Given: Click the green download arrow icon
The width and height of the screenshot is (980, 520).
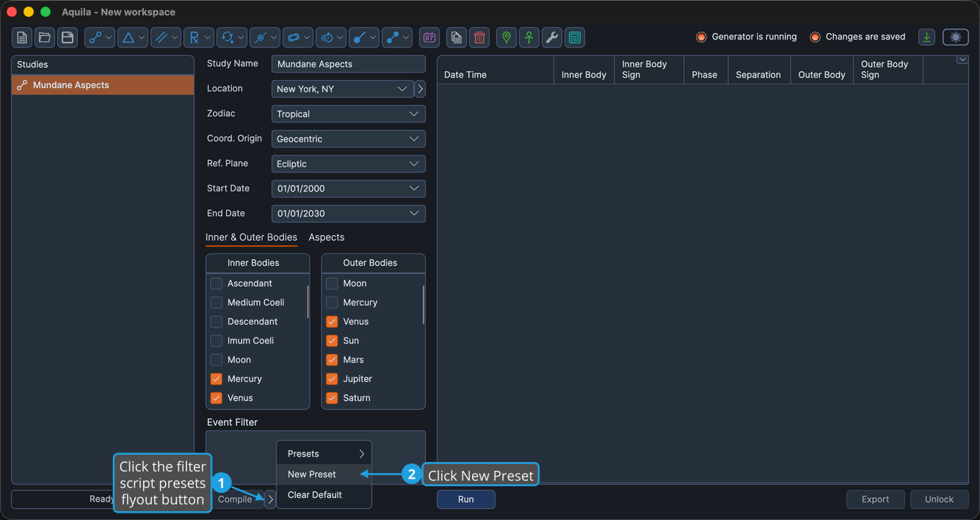Looking at the screenshot, I should pos(927,37).
